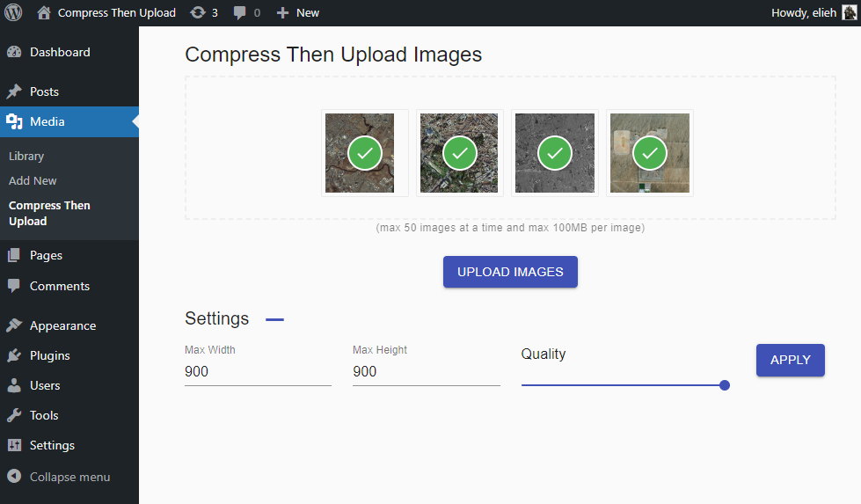Click the user avatar next to Howdy, elieh

pos(849,12)
